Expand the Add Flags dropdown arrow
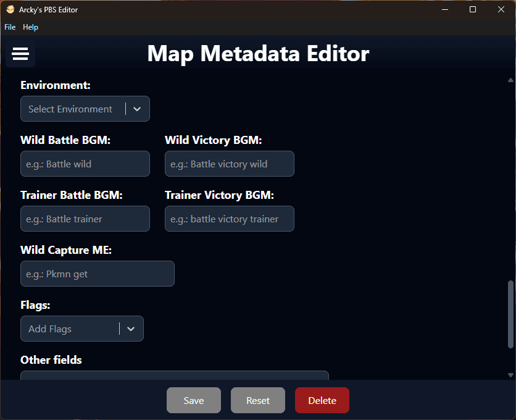This screenshot has height=420, width=516. pyautogui.click(x=131, y=329)
